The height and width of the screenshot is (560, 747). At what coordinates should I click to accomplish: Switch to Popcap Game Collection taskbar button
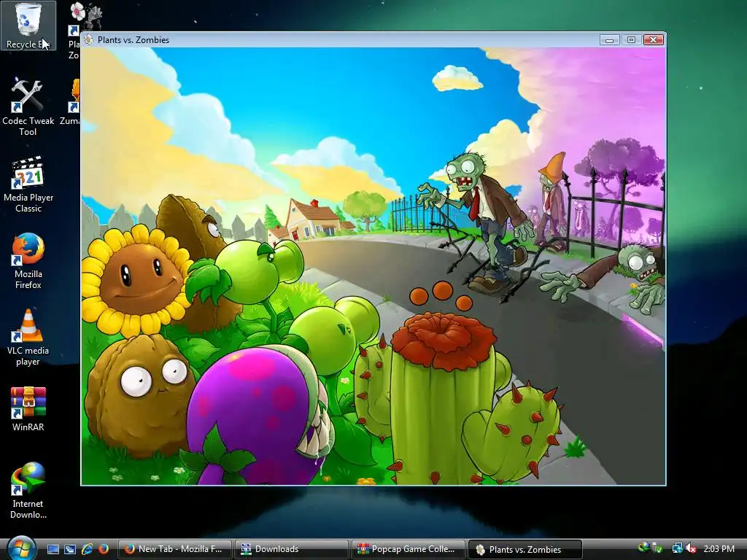click(409, 549)
